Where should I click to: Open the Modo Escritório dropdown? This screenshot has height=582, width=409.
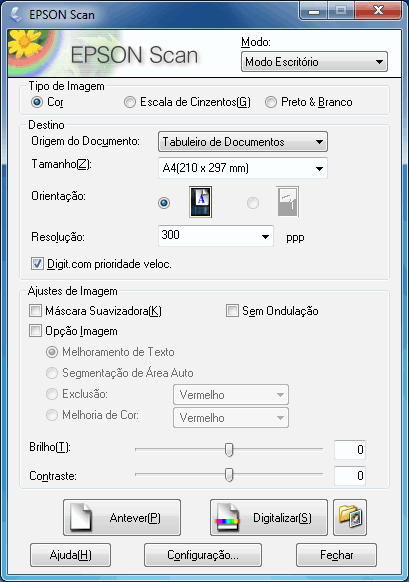click(x=314, y=62)
